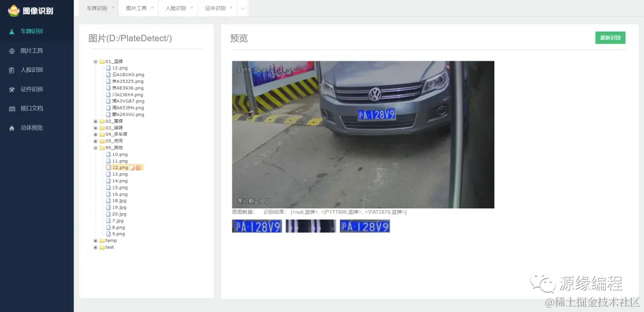Screen dimensions: 644x312
Task: Select the 02_黄牌 folder label
Action: 114,121
